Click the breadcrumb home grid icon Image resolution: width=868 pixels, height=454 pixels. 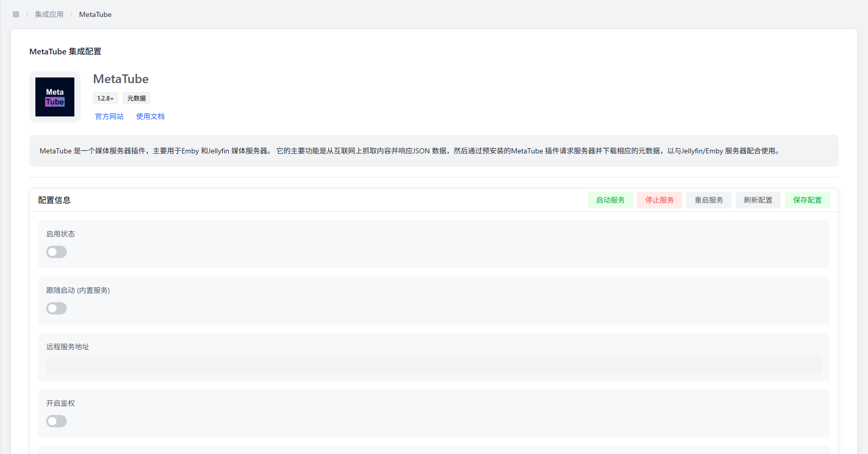[16, 14]
